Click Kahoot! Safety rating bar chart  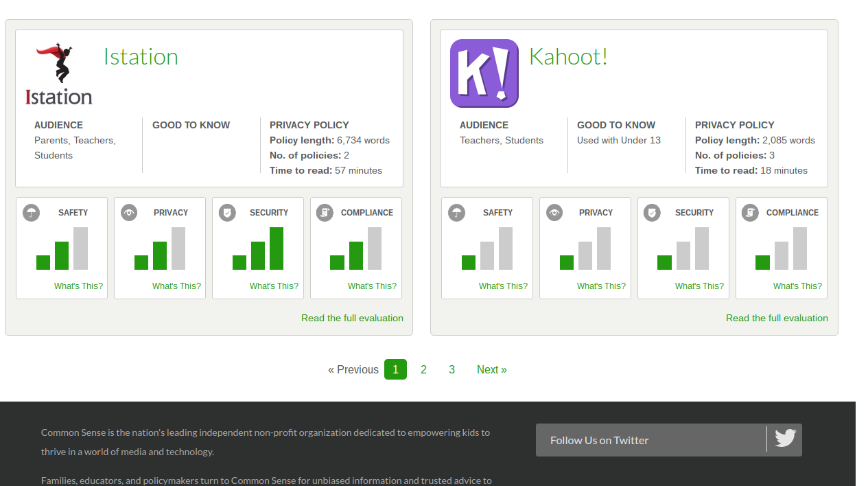(487, 248)
